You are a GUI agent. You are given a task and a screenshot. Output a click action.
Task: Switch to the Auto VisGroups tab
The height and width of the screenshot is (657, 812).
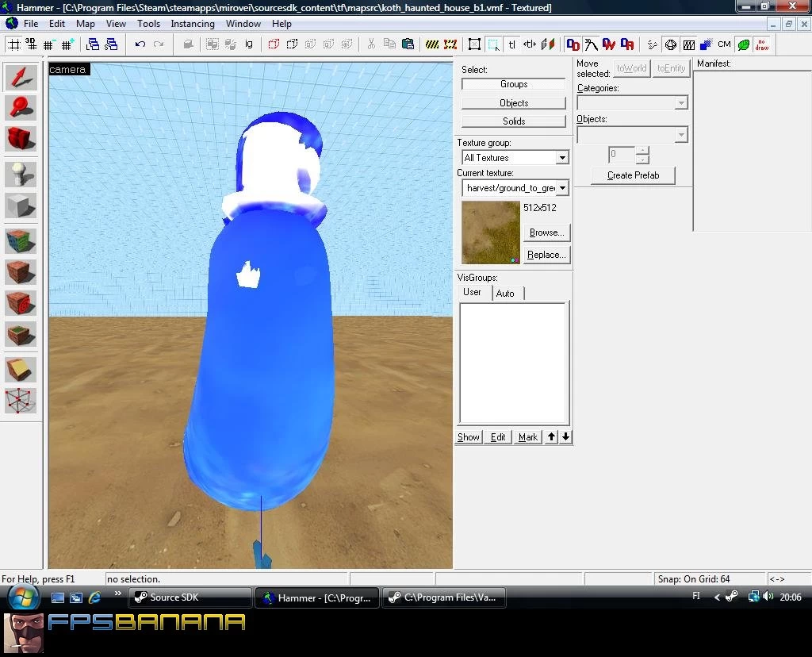(505, 294)
